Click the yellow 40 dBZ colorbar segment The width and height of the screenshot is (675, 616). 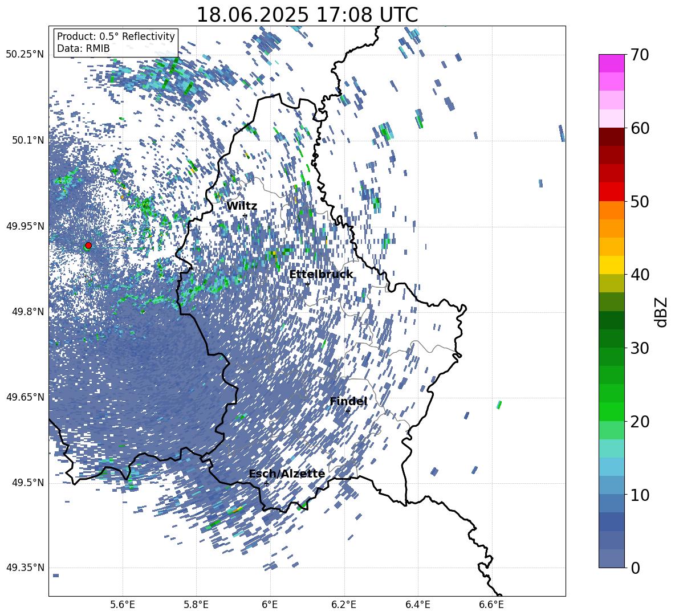click(612, 265)
